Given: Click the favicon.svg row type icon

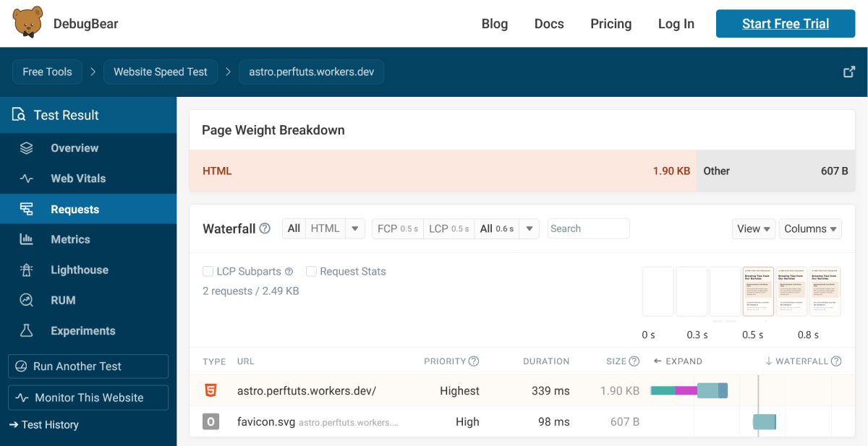Looking at the screenshot, I should (x=210, y=421).
